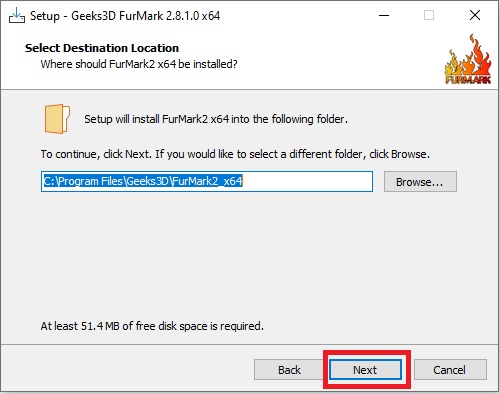Screen dimensions: 500x394
Task: Close the setup window with the X
Action: click(x=475, y=15)
